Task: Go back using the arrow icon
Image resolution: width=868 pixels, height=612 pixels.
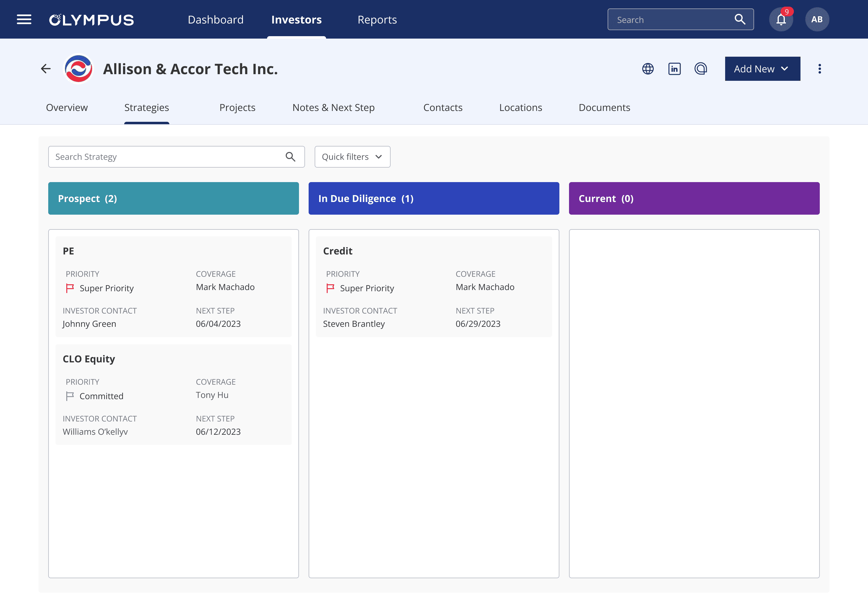Action: click(46, 68)
